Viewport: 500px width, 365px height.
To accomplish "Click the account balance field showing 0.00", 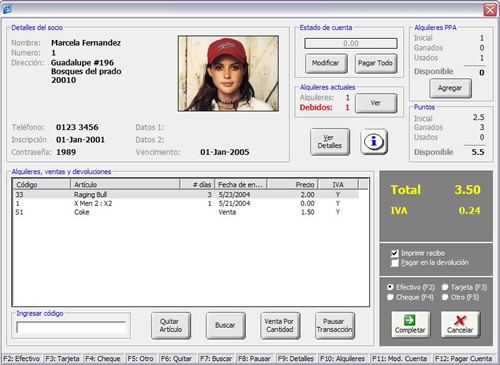I will 351,43.
